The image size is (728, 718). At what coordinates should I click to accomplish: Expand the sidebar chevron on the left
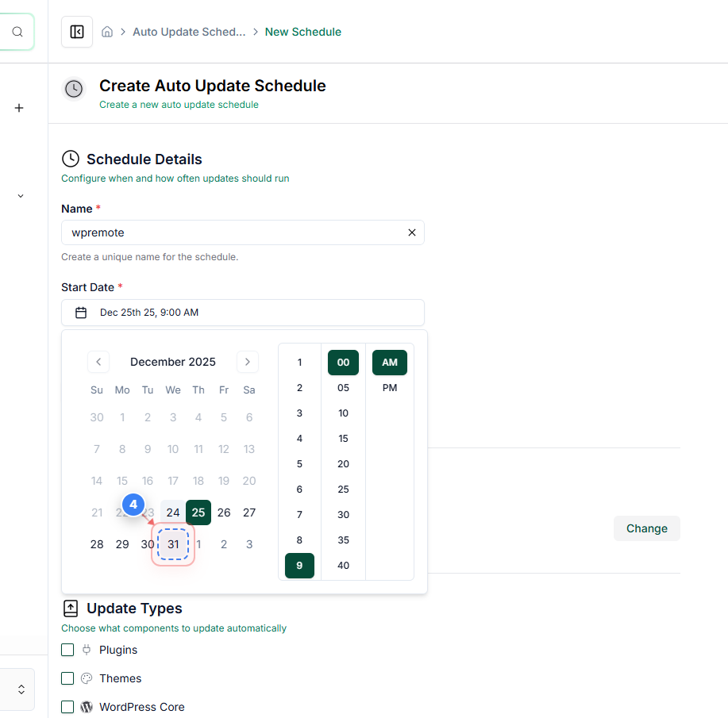point(19,196)
